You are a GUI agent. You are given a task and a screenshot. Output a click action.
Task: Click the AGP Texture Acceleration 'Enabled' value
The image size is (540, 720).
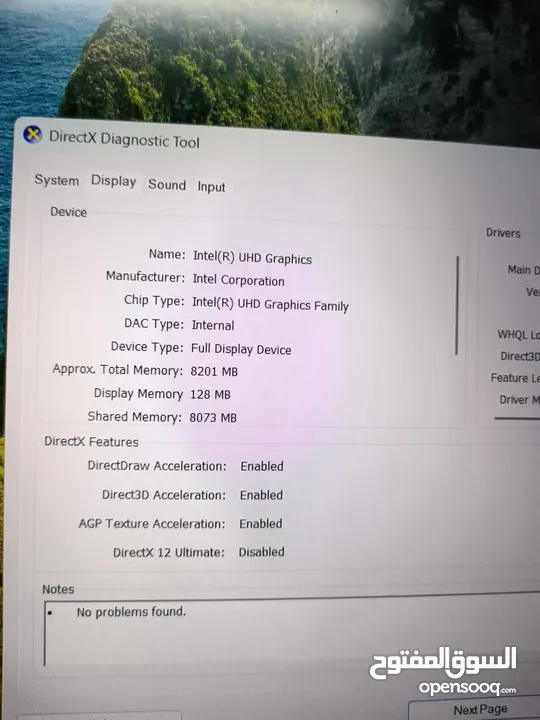(x=260, y=523)
